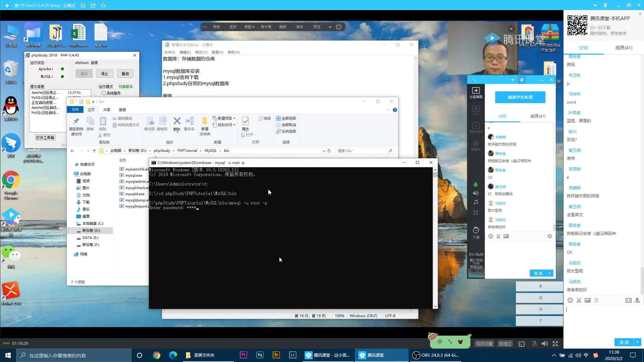The image size is (644, 362).
Task: Open chat settings gear in floating panel
Action: pyautogui.click(x=550, y=236)
